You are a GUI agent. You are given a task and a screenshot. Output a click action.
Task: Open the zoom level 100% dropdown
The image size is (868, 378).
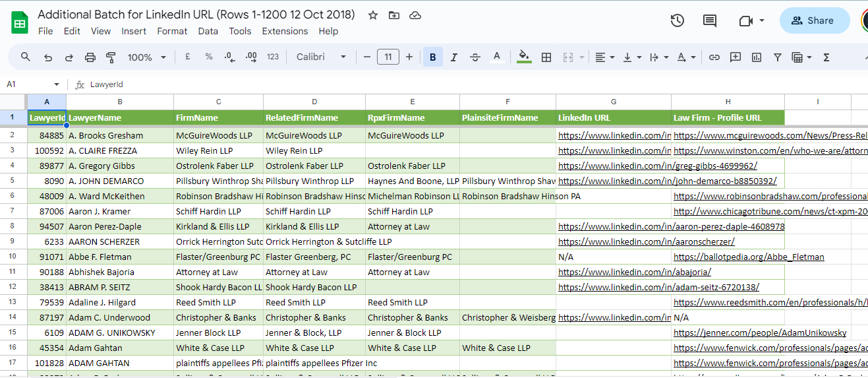point(146,57)
